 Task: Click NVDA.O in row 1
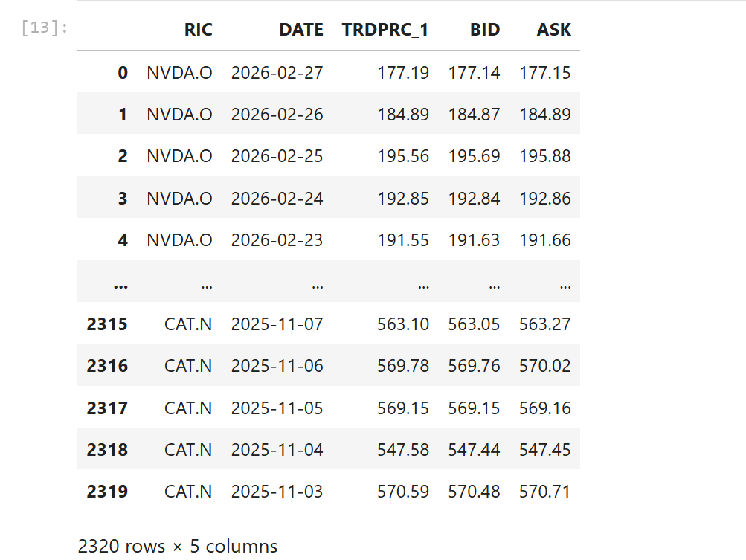coord(179,115)
